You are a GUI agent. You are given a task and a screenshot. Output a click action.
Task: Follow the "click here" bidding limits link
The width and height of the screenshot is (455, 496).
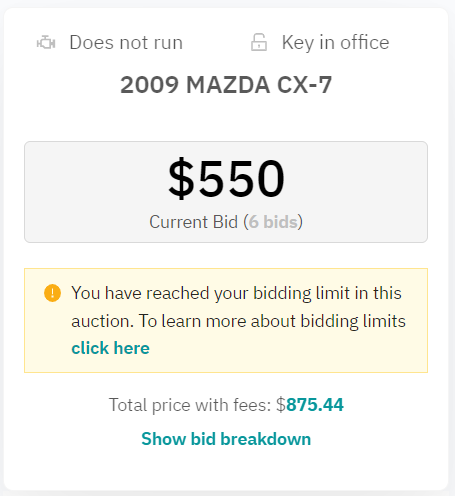[x=110, y=348]
